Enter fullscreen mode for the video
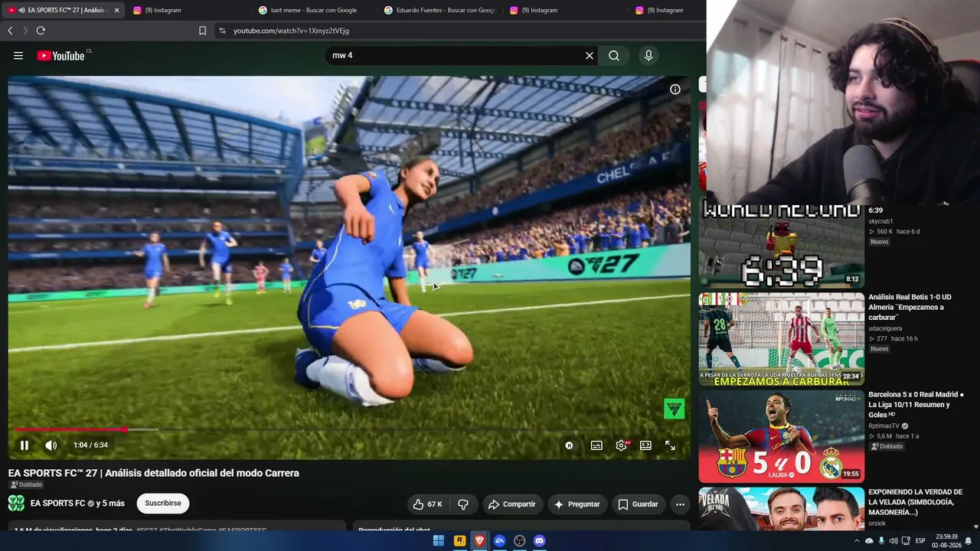Image resolution: width=980 pixels, height=551 pixels. click(670, 445)
